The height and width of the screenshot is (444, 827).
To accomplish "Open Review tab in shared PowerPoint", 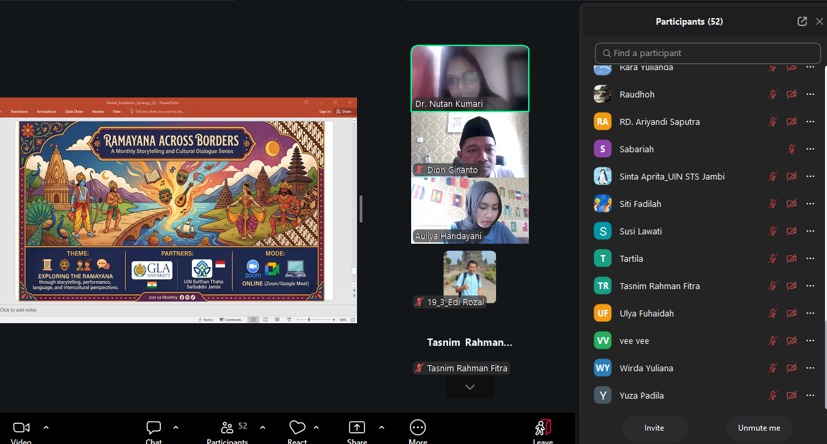I will (x=98, y=112).
